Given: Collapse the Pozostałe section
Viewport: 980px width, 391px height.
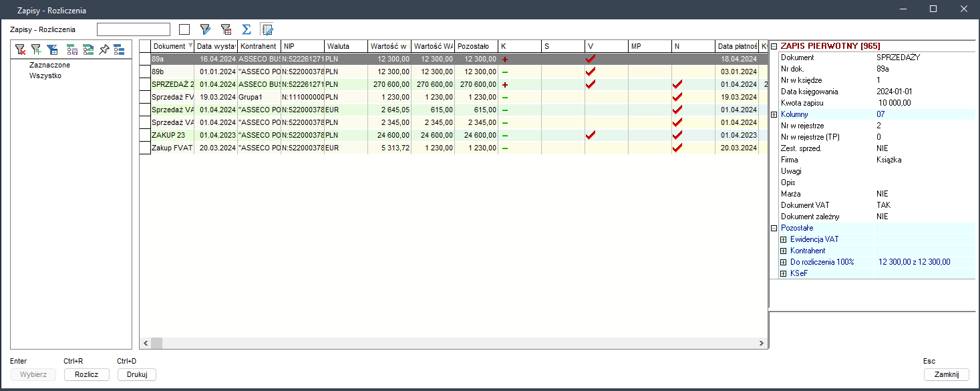Looking at the screenshot, I should coord(774,228).
